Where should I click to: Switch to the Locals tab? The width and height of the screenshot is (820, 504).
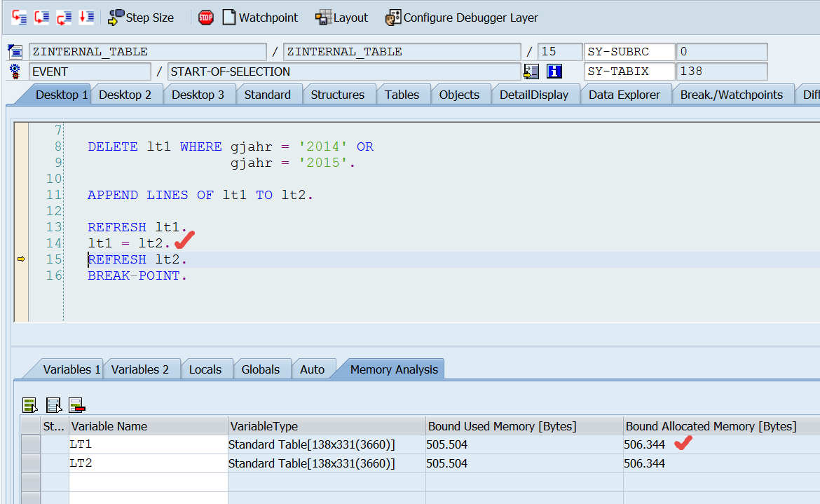pyautogui.click(x=205, y=369)
